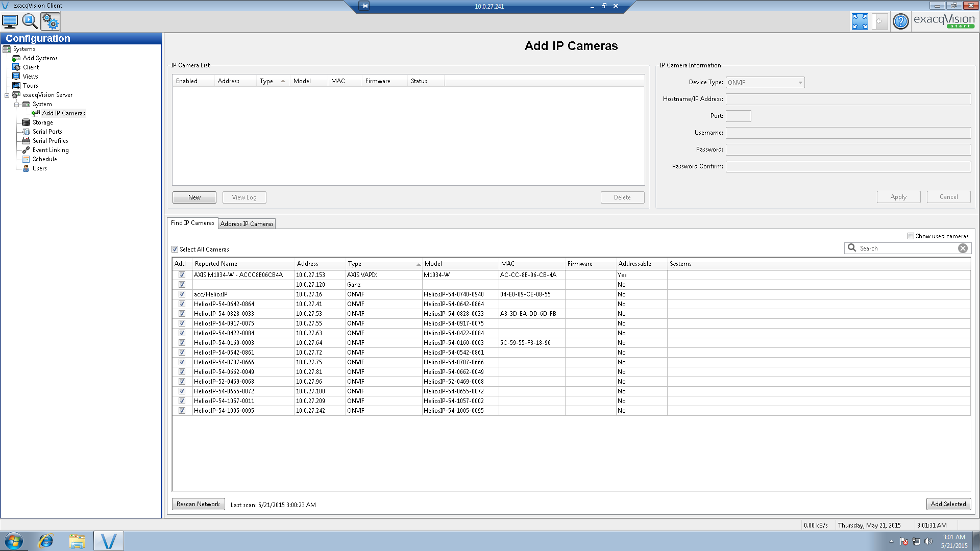This screenshot has width=980, height=551.
Task: Click the Config gears toolbar icon
Action: click(x=51, y=21)
